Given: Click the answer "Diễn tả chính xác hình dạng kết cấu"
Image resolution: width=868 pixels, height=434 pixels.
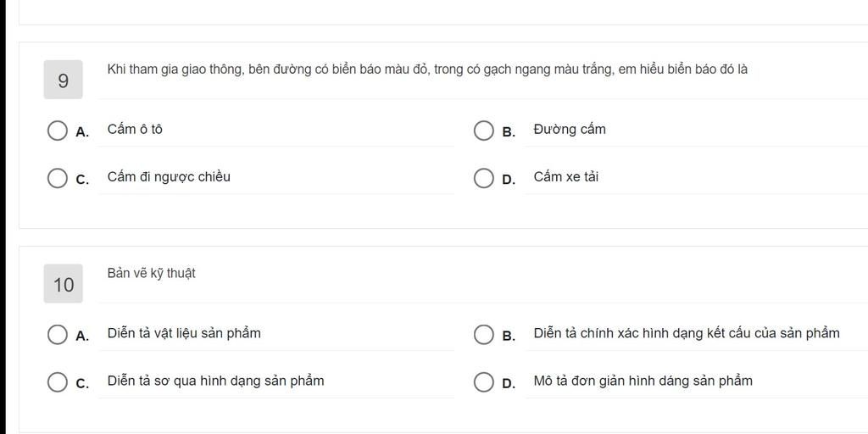Looking at the screenshot, I should (687, 333).
